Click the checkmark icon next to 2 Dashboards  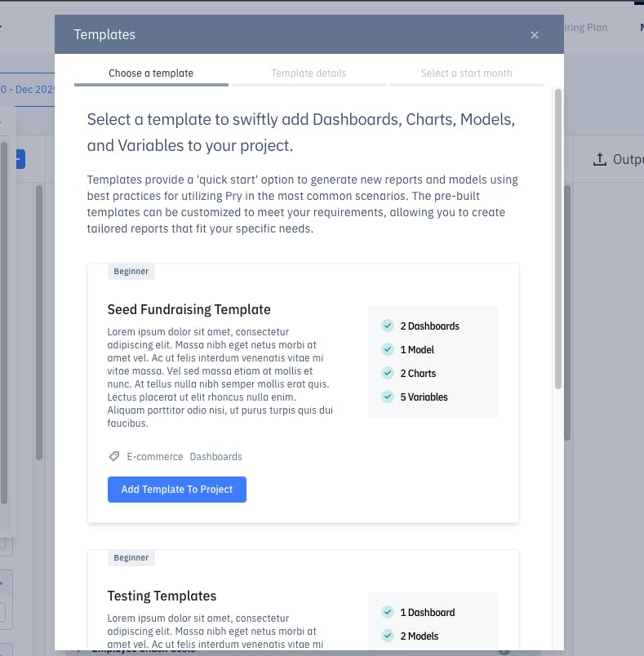(388, 326)
